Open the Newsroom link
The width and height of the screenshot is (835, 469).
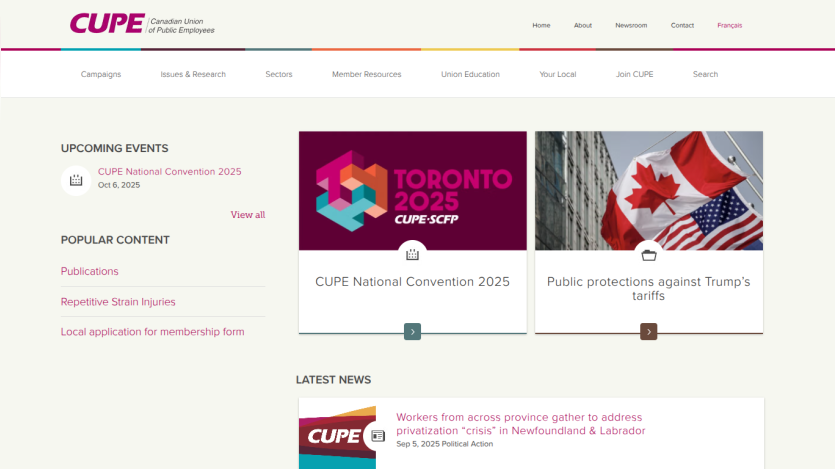tap(631, 26)
